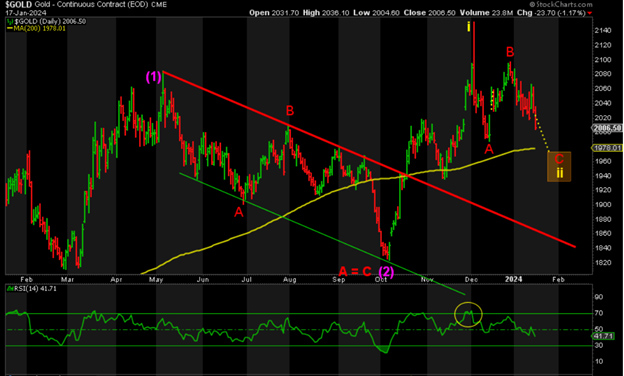The height and width of the screenshot is (376, 624).
Task: Click the 'RSI(14) 41.71' indicator label
Action: tap(35, 288)
